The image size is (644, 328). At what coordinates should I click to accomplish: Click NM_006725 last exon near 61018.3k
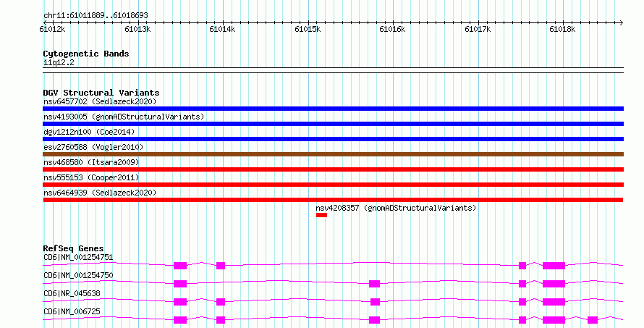(x=592, y=320)
